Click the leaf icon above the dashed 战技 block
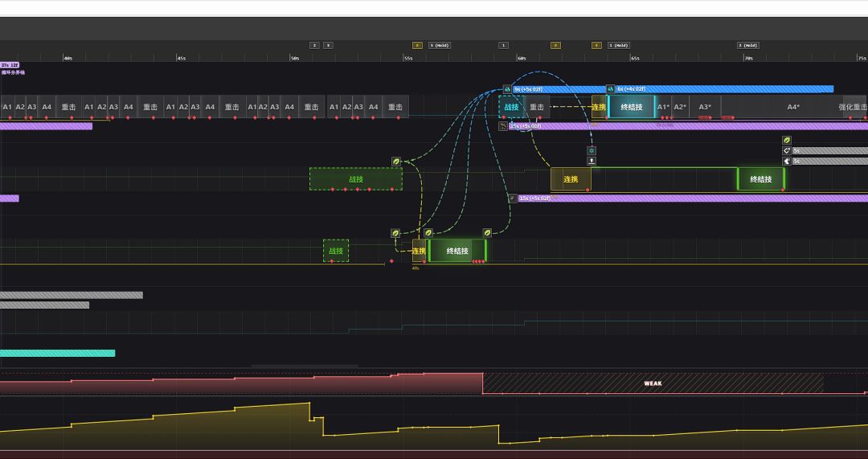This screenshot has height=459, width=868. (x=396, y=162)
